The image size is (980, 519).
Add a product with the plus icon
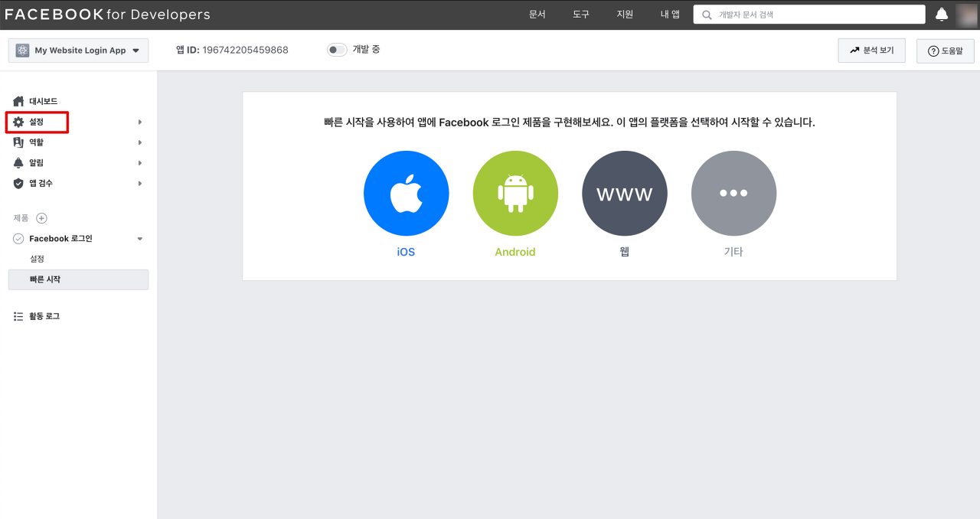point(42,218)
